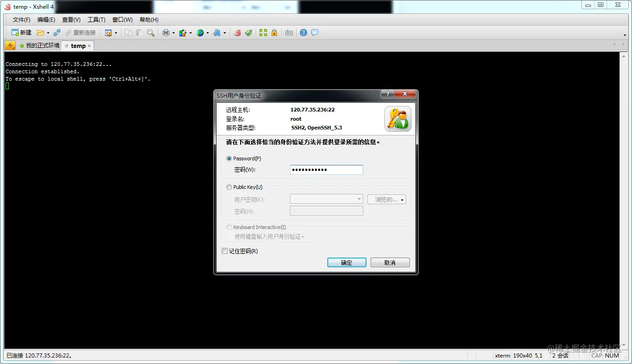
Task: Click the 190x40 terminal size indicator
Action: point(522,356)
